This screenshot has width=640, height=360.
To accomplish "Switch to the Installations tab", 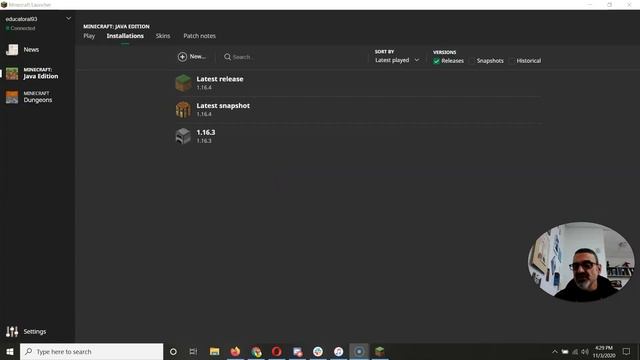I will click(125, 36).
